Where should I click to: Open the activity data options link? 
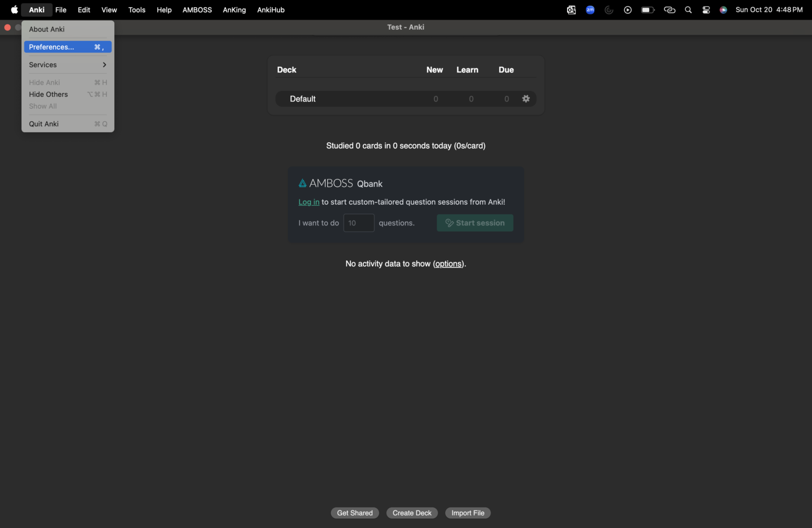448,263
